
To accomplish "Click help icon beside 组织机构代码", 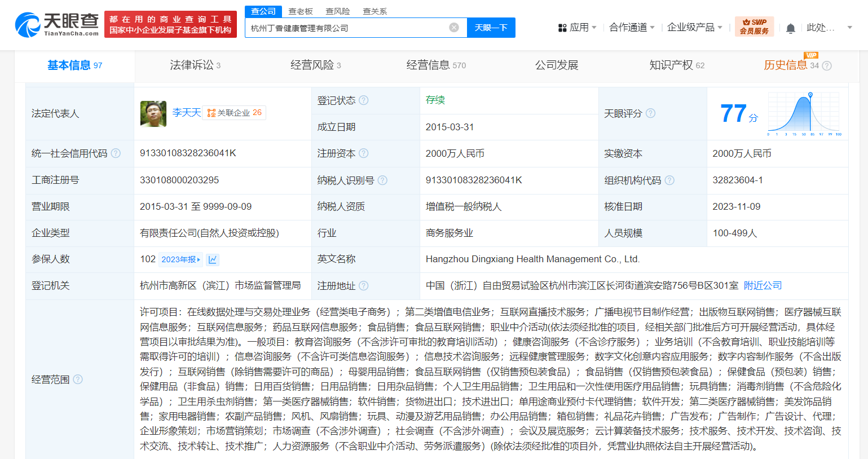I will tap(669, 180).
